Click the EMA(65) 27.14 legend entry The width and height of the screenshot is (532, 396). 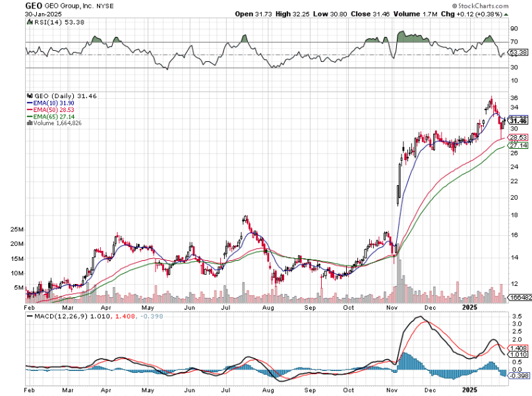click(53, 117)
